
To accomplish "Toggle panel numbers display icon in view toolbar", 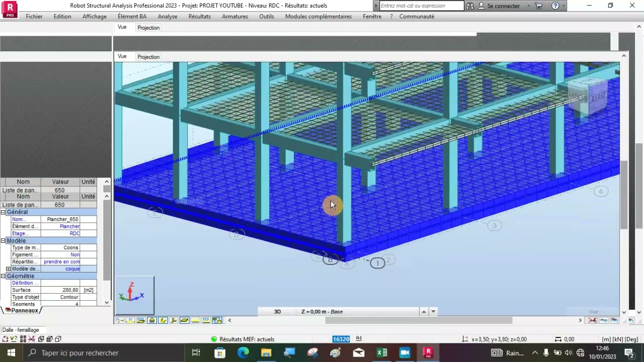I will [141, 320].
